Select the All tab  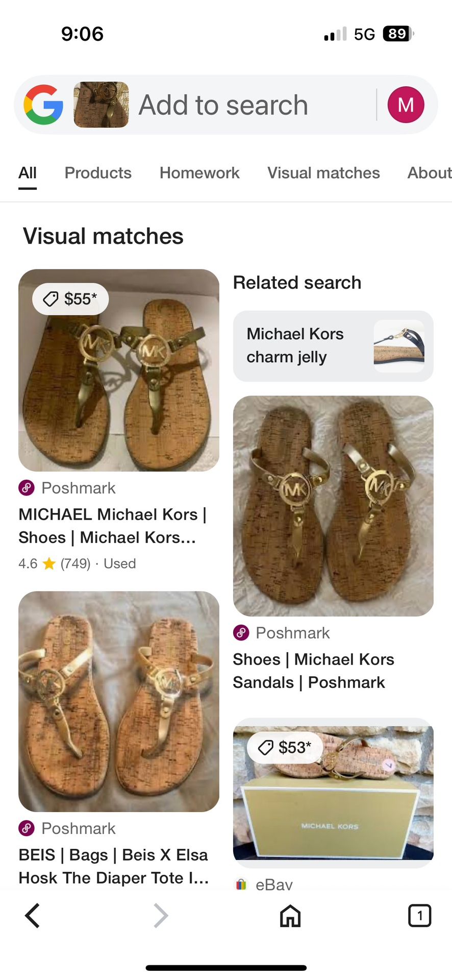coord(28,173)
